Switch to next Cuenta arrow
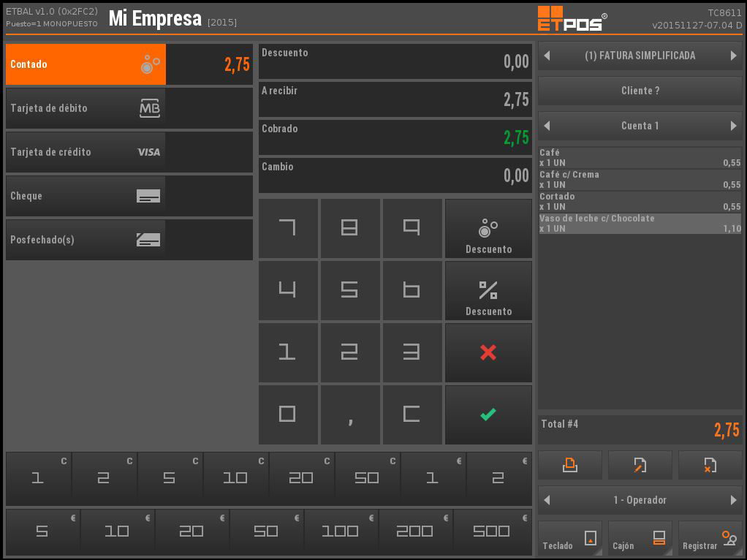 [x=734, y=126]
